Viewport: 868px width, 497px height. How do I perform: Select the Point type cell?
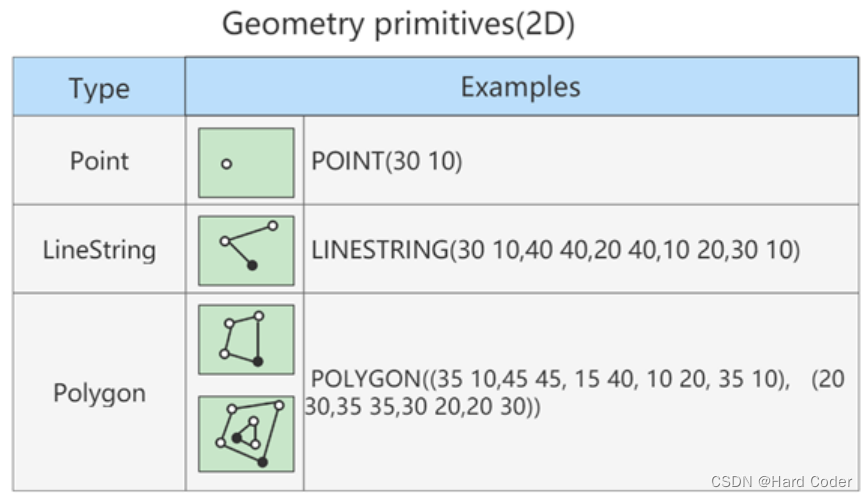(99, 161)
